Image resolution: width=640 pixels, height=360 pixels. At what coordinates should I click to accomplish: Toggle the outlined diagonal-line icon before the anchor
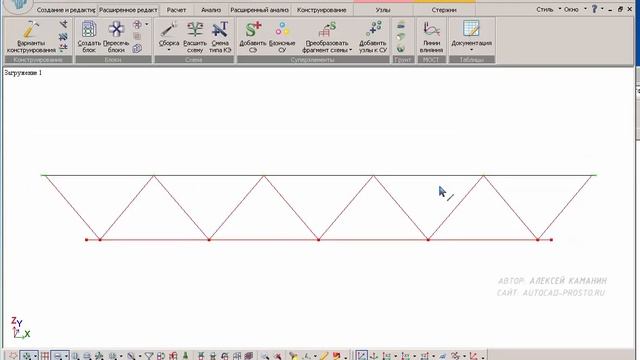362,356
